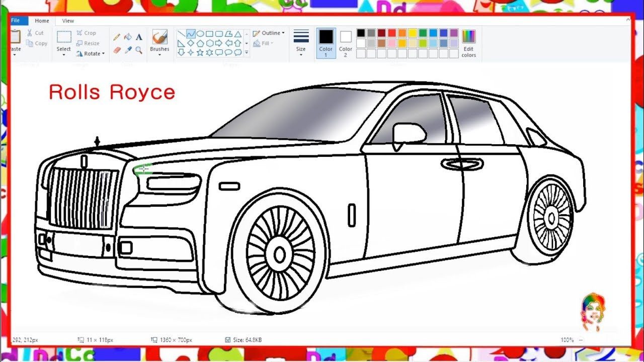The width and height of the screenshot is (644, 362).
Task: Choose the Right triangle shape
Action: [x=181, y=43]
